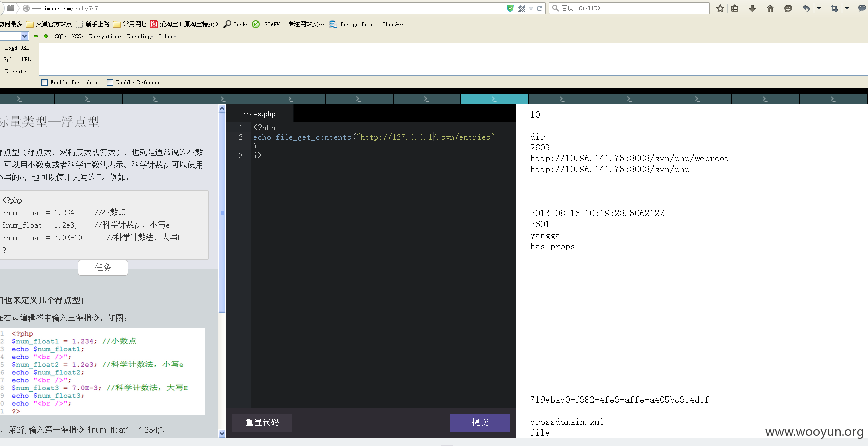868x446 pixels.
Task: Click Execute in HackBar
Action: [x=16, y=72]
